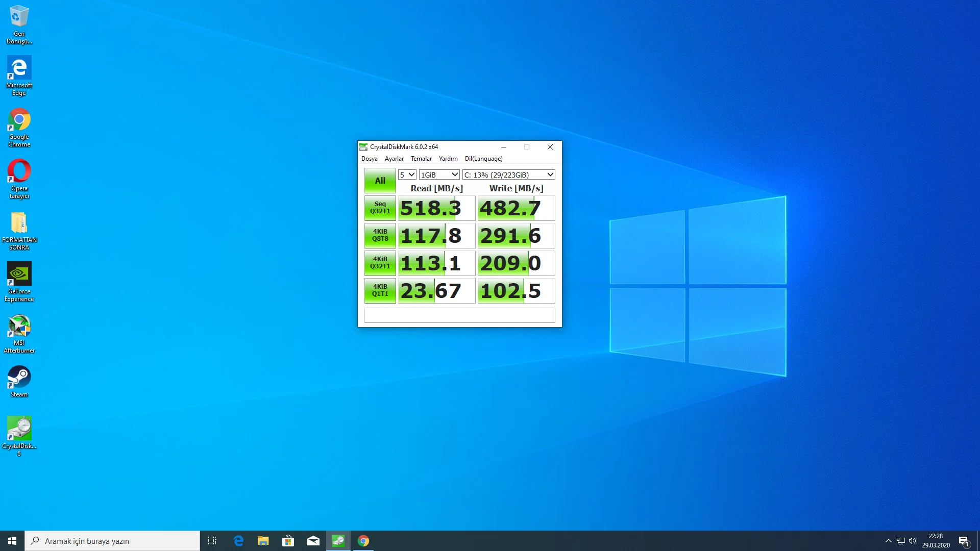980x551 pixels.
Task: Open the Dosya menu
Action: point(369,159)
